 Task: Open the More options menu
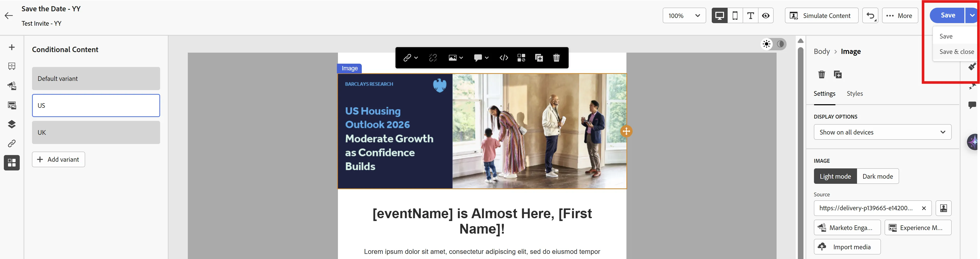[900, 16]
